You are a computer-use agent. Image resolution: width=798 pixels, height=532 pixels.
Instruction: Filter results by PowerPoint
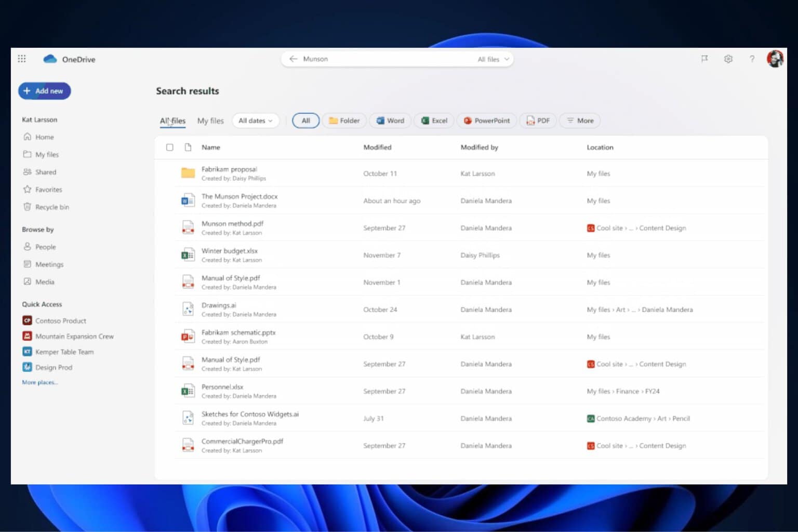(487, 121)
